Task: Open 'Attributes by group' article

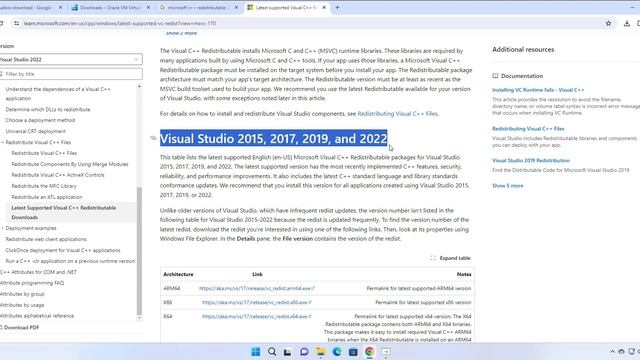Action: (x=22, y=294)
